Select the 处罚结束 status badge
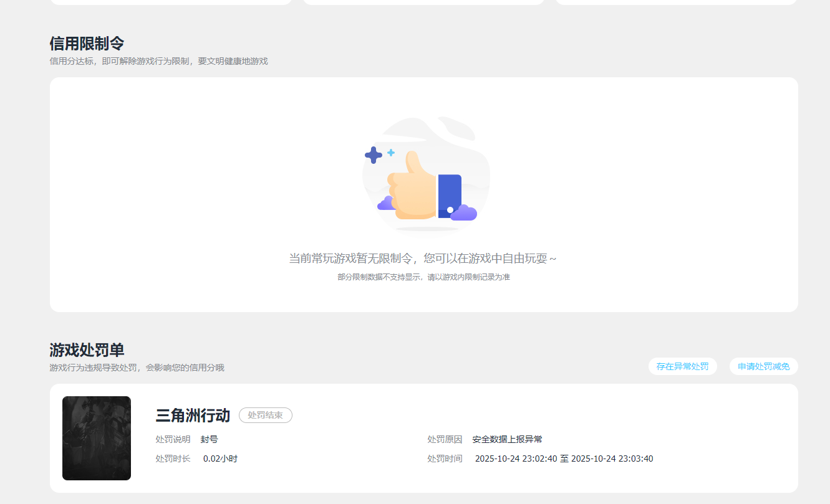Image resolution: width=830 pixels, height=504 pixels. pos(266,415)
